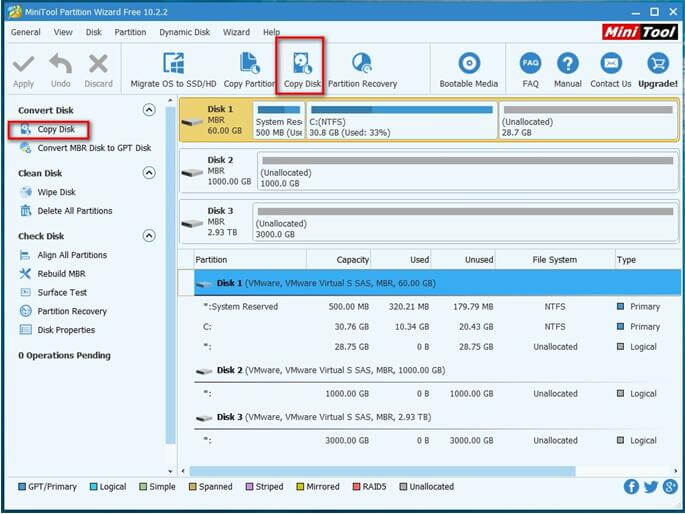
Task: Open the Help menu
Action: pos(271,32)
